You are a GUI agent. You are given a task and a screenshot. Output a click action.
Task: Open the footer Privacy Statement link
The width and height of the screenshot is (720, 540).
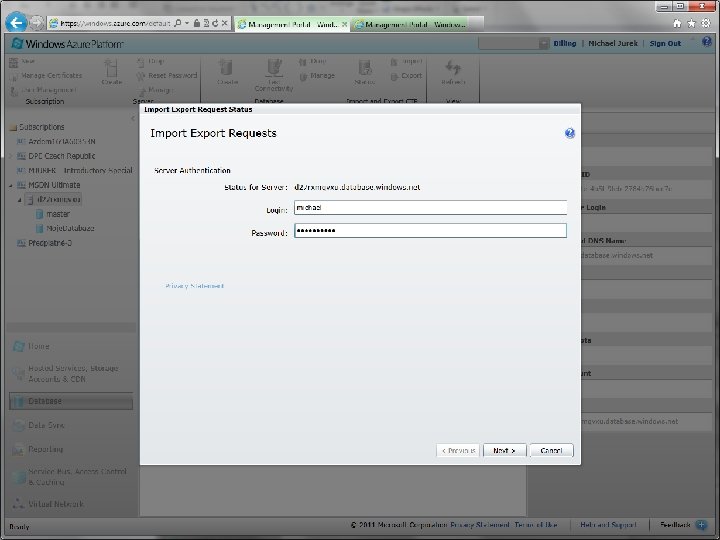[480, 525]
